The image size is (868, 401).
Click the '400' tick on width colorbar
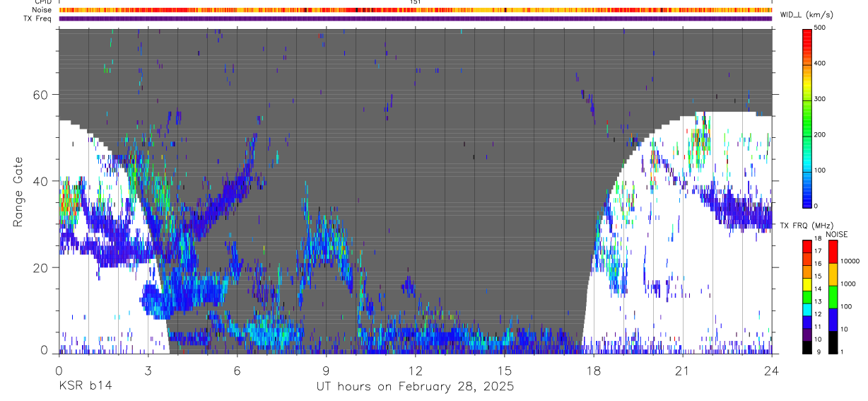coord(820,63)
